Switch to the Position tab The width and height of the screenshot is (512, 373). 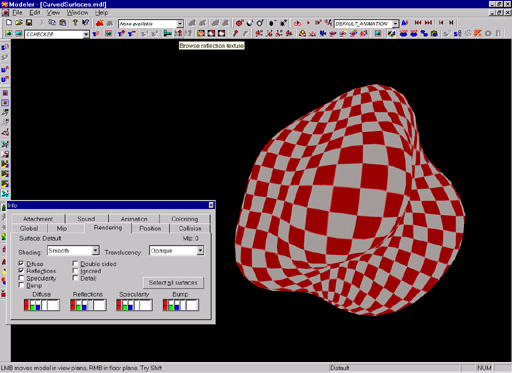click(x=150, y=228)
